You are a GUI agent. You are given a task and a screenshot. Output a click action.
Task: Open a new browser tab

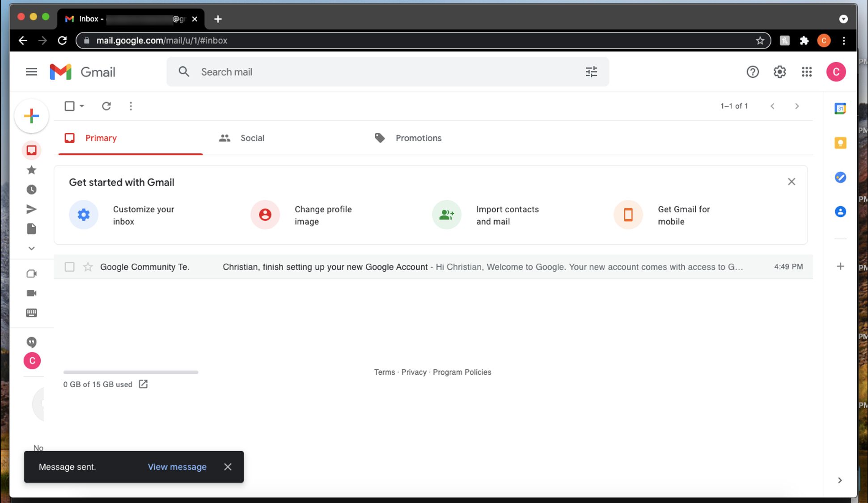218,19
